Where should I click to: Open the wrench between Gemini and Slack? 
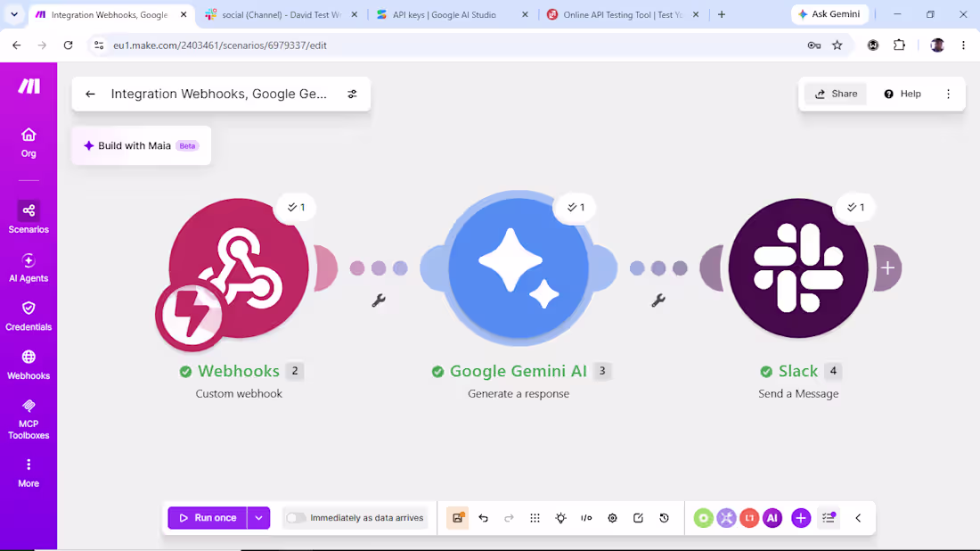coord(658,300)
